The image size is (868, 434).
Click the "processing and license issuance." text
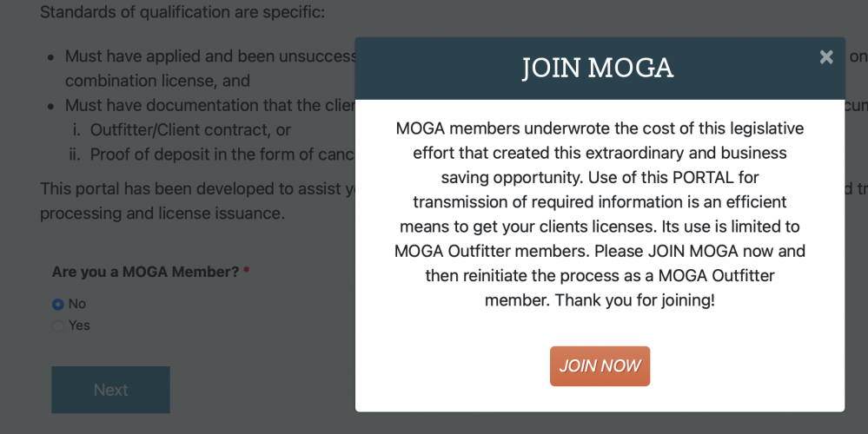tap(162, 214)
